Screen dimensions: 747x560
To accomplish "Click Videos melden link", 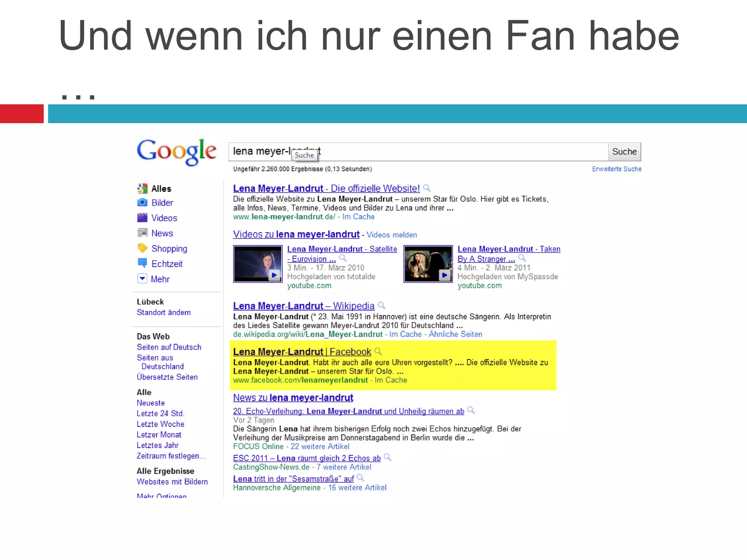I will pyautogui.click(x=392, y=235).
